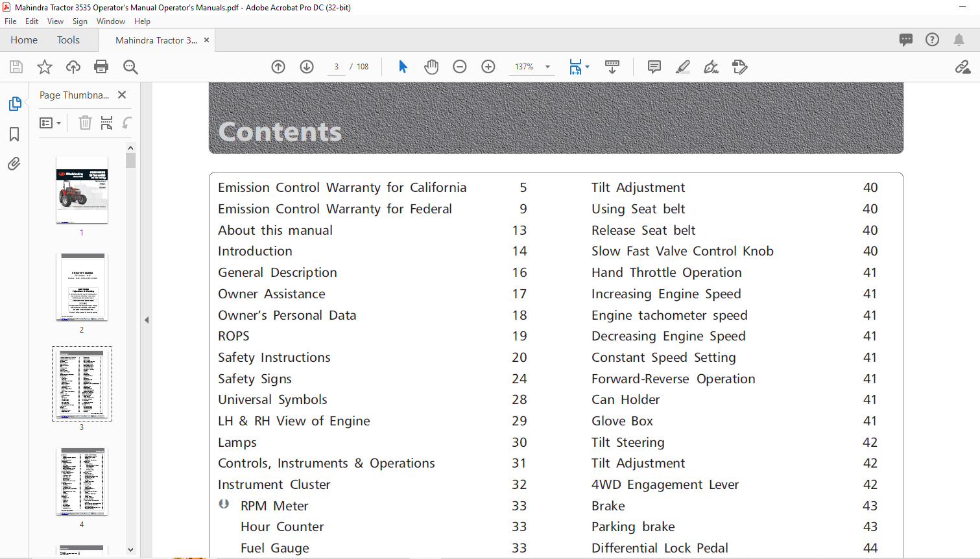Open the Sign document pen tool
This screenshot has width=980, height=559.
click(711, 67)
